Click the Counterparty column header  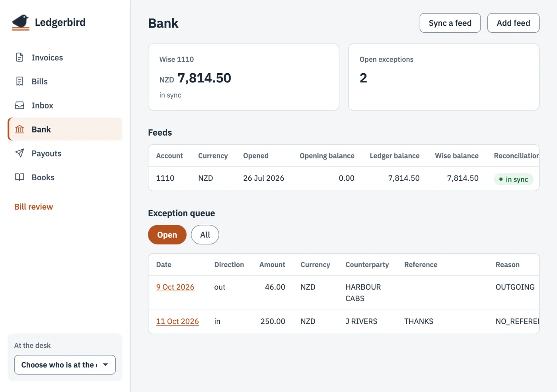coord(367,265)
